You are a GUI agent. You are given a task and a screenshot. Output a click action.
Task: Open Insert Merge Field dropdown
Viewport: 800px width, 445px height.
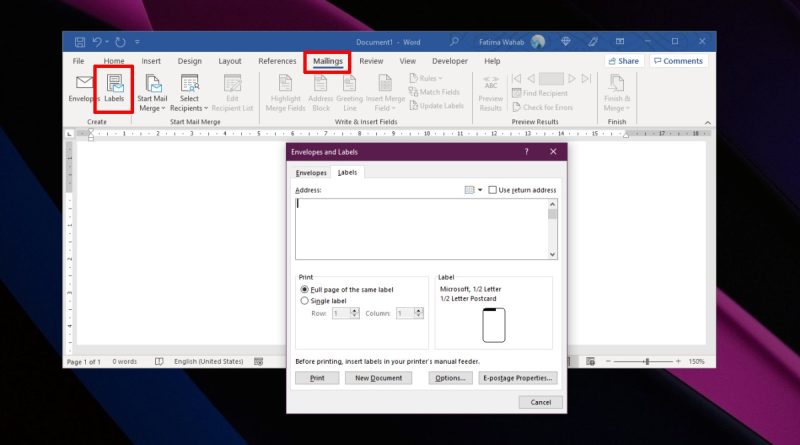point(385,93)
